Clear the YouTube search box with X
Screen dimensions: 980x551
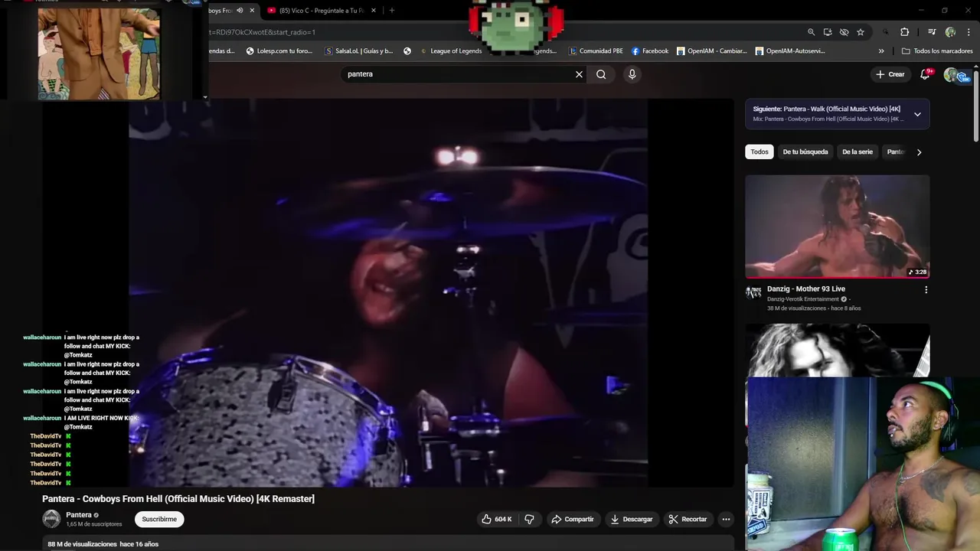click(x=579, y=74)
